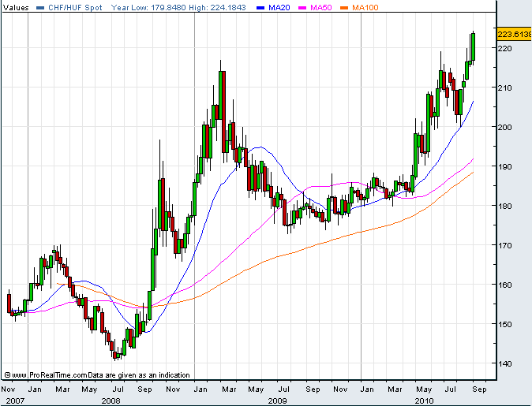Click the MA20 legend label
The image size is (532, 406).
(279, 7)
